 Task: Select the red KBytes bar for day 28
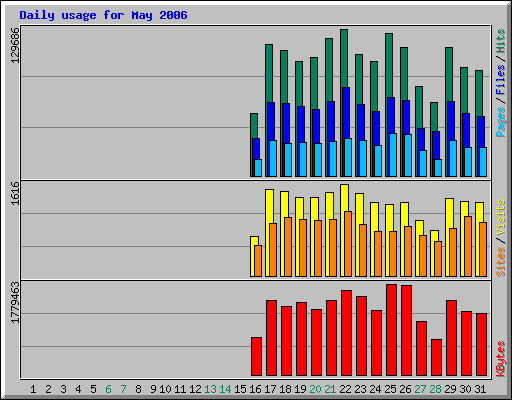436,358
